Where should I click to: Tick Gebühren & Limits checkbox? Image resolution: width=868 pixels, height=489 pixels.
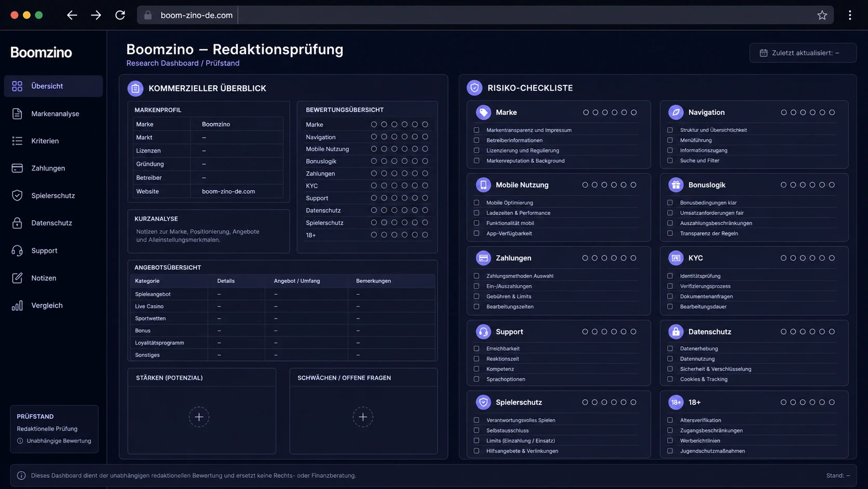(x=477, y=296)
